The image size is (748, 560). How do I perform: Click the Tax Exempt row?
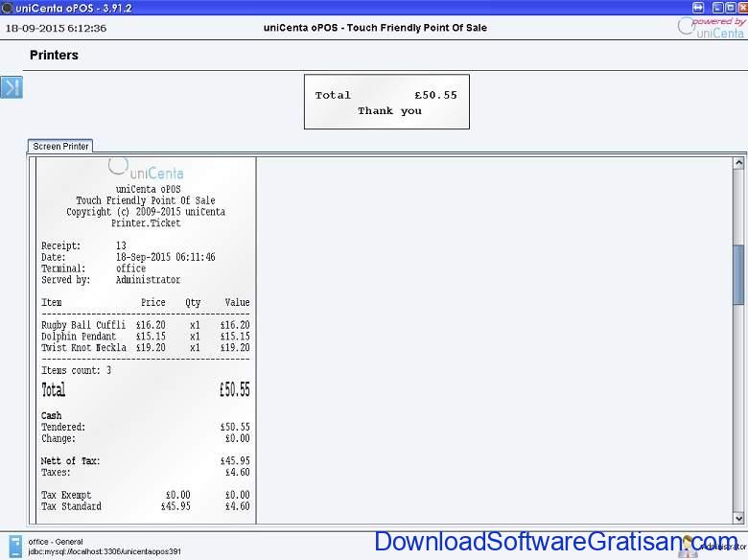coord(146,495)
